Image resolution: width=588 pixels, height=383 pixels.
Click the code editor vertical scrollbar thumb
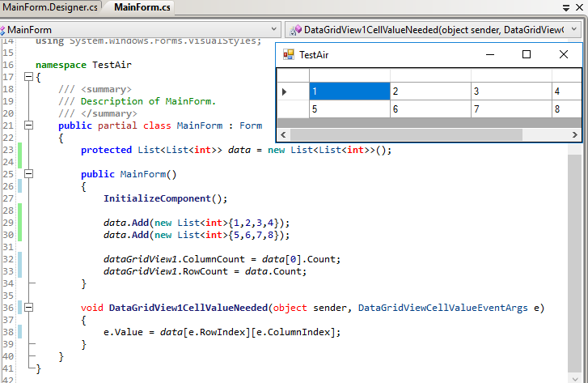(x=574, y=262)
